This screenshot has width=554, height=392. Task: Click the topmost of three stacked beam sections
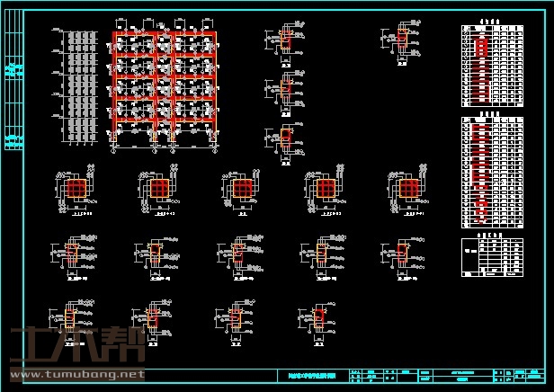coord(284,43)
